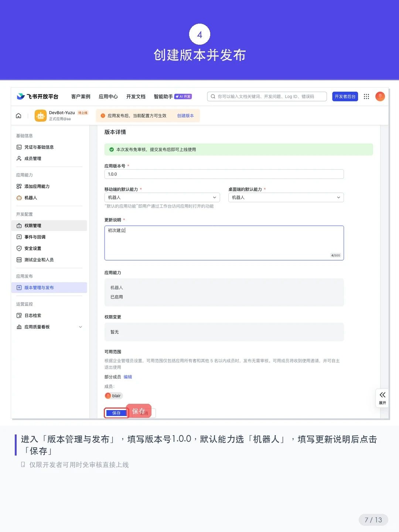
Task: Click the 已启用 status text
Action: (117, 297)
